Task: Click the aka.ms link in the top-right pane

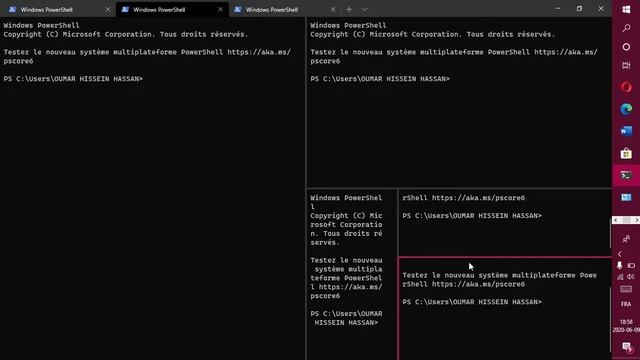Action: coord(566,52)
